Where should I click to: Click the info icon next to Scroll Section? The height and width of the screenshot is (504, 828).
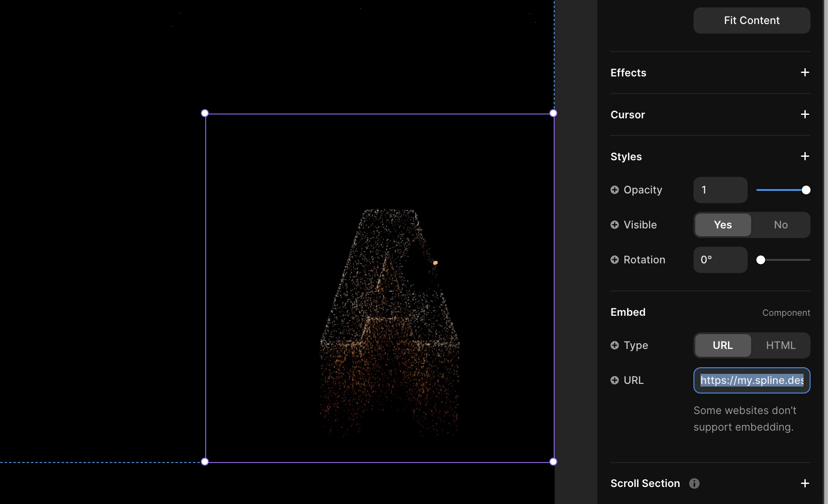(694, 483)
